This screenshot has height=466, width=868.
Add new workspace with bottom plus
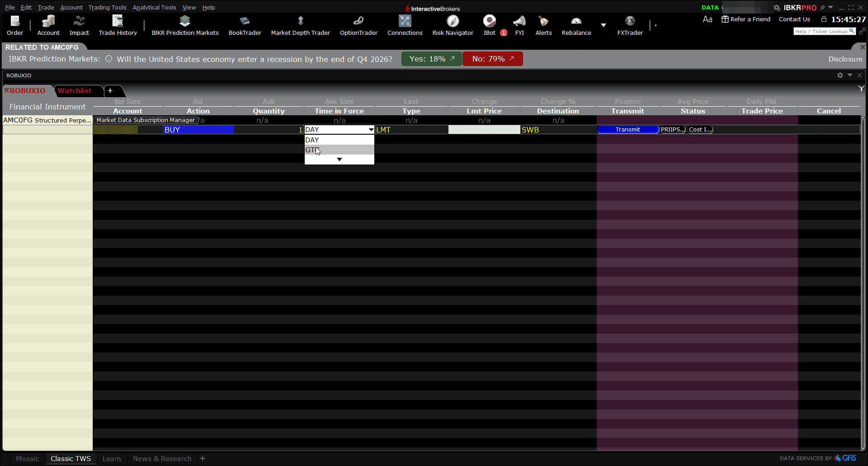tap(203, 458)
